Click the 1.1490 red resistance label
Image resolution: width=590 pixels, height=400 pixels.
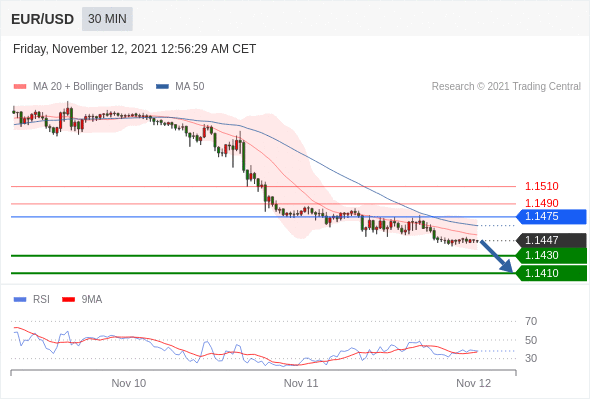pos(541,203)
